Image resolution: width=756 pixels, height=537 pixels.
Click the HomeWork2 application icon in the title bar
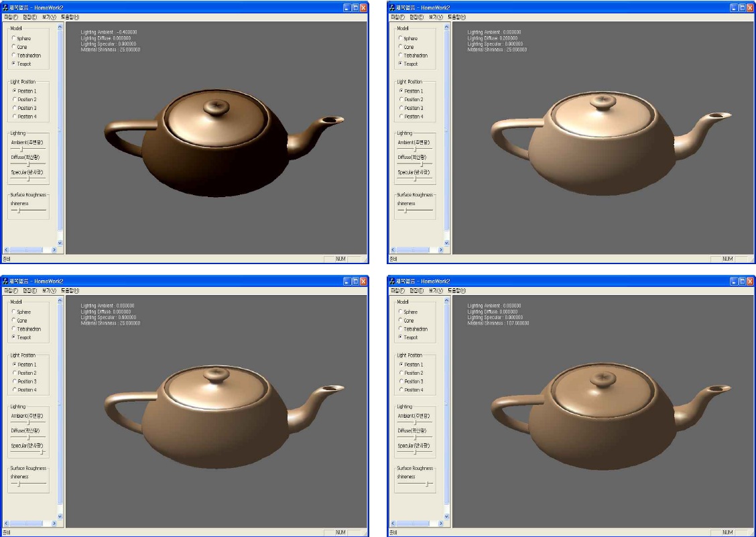6,7
